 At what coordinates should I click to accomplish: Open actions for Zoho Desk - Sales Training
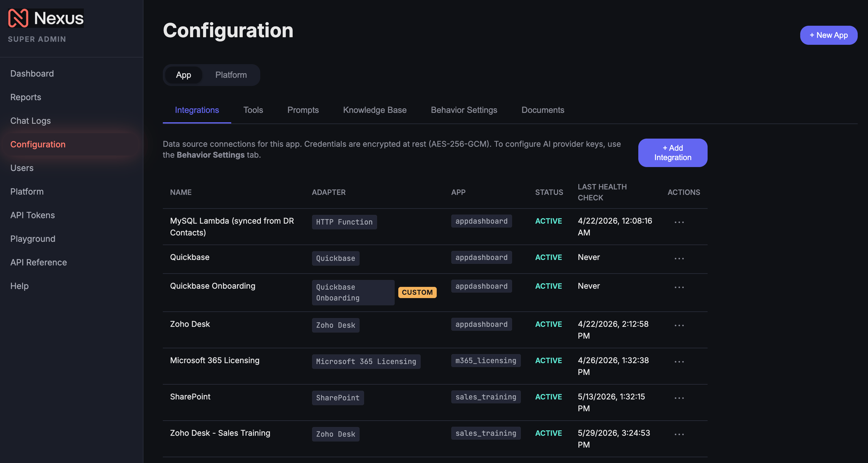(679, 434)
